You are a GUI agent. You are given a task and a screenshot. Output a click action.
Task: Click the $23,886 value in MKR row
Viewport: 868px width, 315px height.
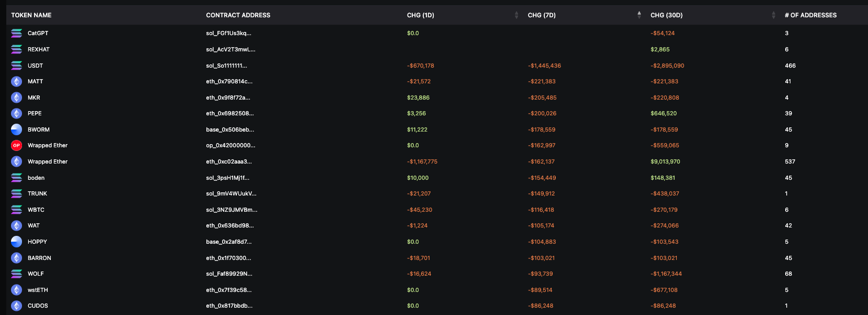(418, 97)
